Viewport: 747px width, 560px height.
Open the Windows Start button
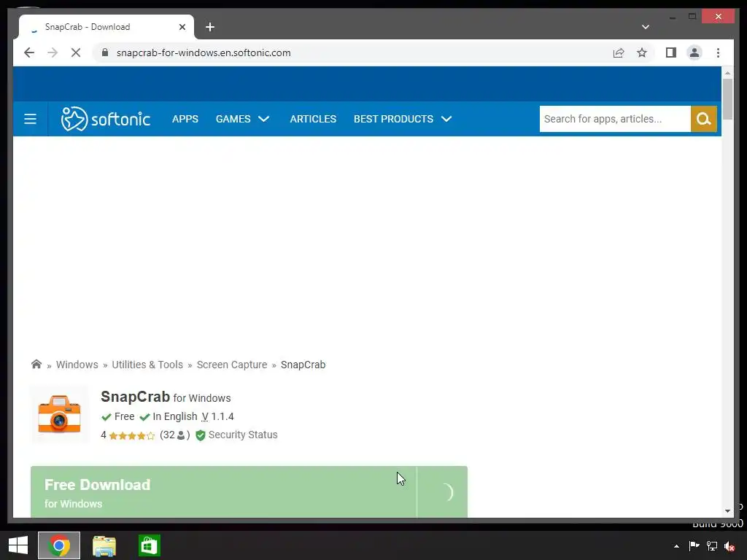tap(18, 545)
